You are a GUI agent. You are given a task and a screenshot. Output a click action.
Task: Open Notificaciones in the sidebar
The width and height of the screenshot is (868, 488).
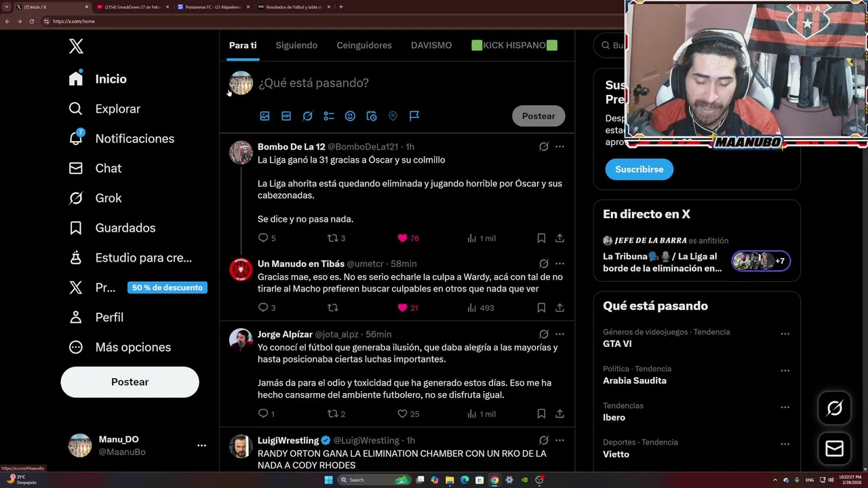click(x=122, y=138)
